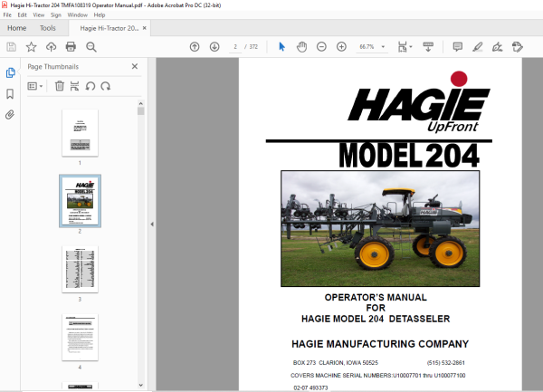Click thumbnails scrollbar up arrow
The width and height of the screenshot is (543, 392).
point(140,103)
